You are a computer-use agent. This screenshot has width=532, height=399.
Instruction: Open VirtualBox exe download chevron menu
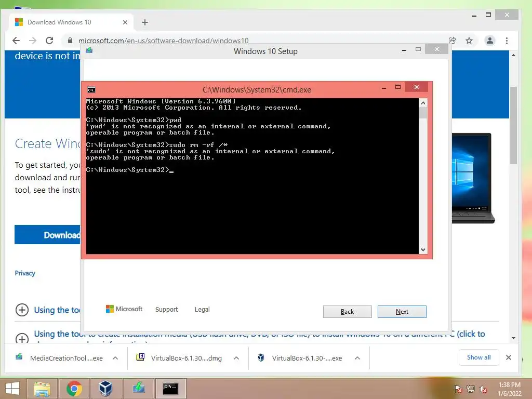(357, 358)
